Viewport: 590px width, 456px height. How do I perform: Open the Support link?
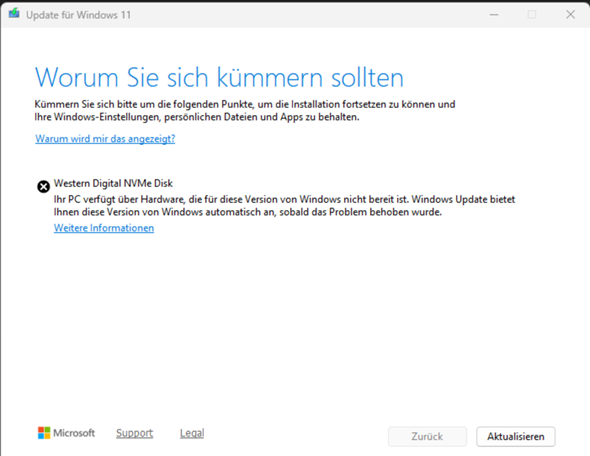coord(134,433)
